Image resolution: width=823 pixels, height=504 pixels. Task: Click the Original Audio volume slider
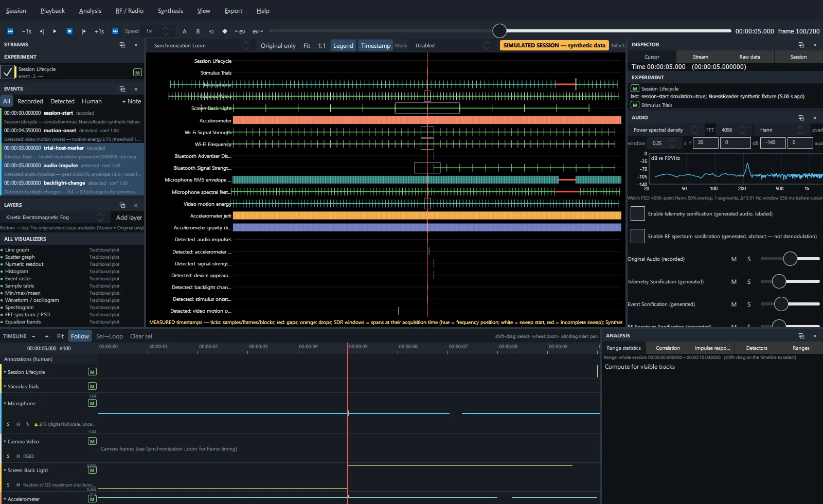(x=790, y=259)
